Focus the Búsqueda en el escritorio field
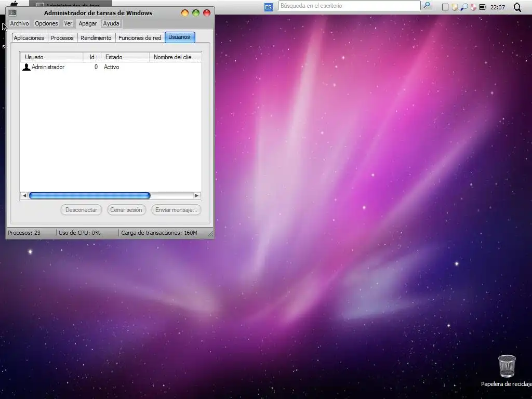 [349, 6]
